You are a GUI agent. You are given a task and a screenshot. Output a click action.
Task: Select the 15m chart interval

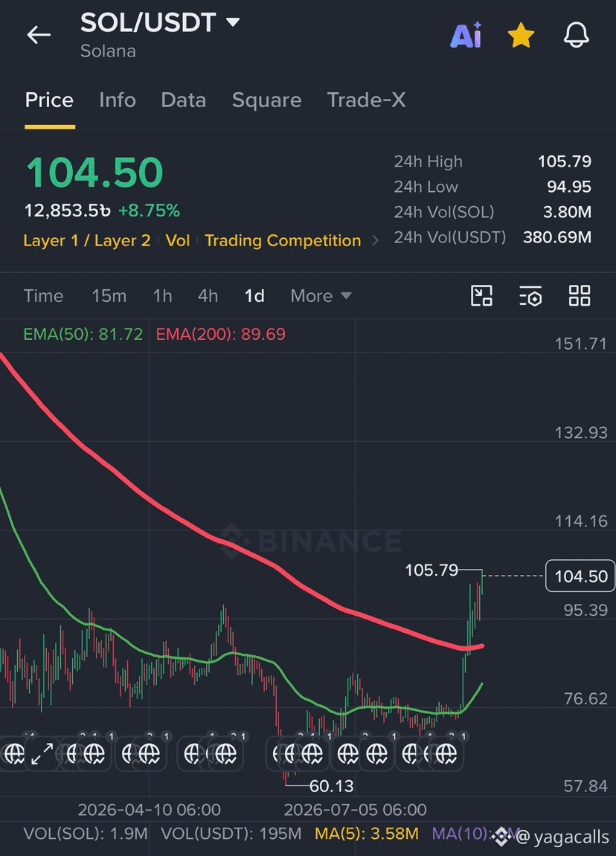point(109,296)
